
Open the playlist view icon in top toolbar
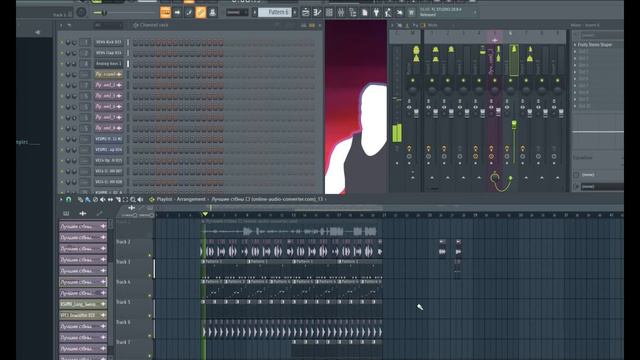305,13
